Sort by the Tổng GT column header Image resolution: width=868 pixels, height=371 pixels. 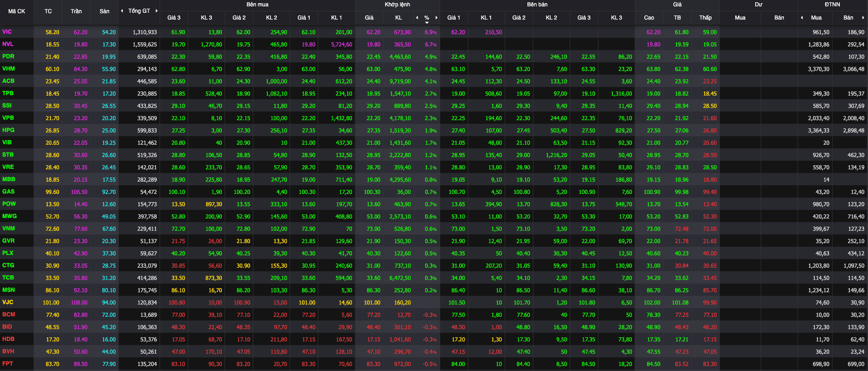pos(139,11)
